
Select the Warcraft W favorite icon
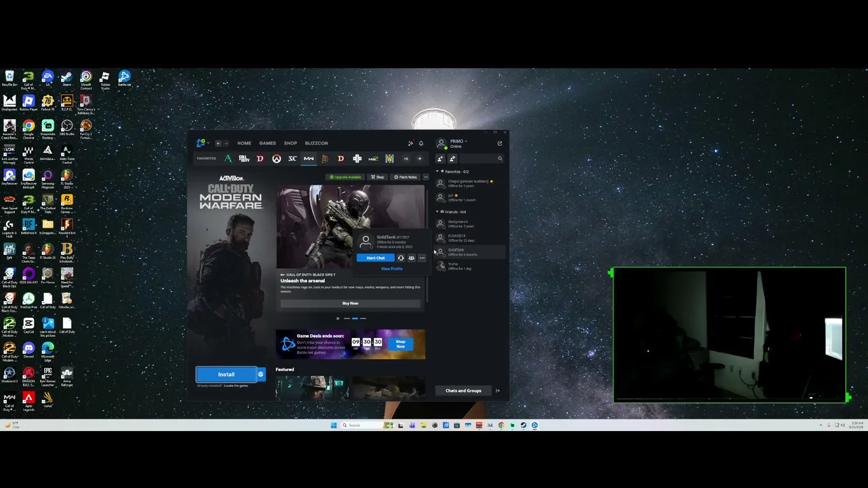pyautogui.click(x=389, y=159)
